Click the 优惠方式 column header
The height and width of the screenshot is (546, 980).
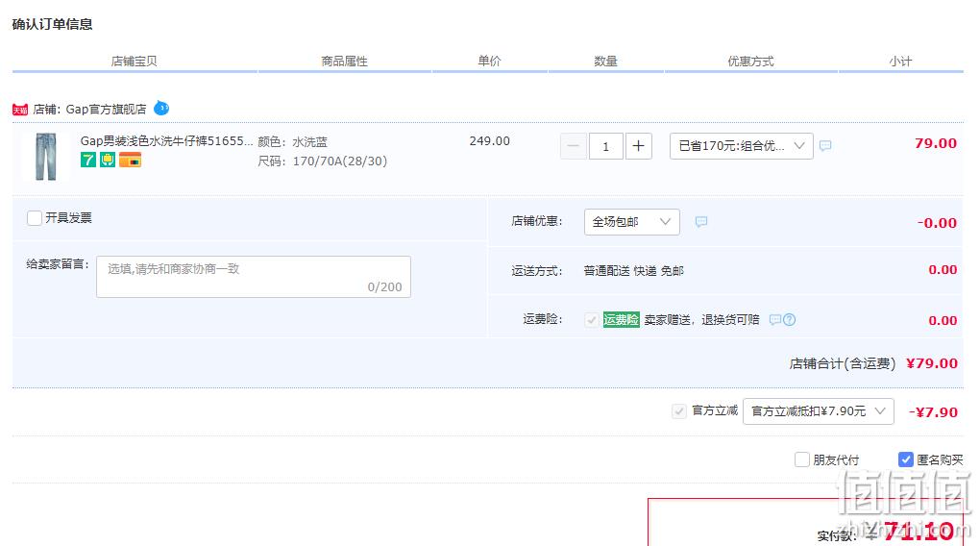(x=750, y=62)
